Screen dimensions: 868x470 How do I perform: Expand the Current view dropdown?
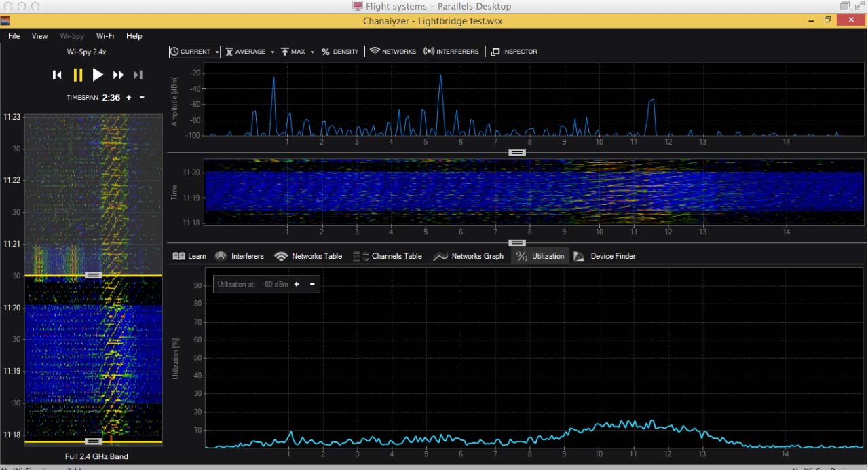216,52
